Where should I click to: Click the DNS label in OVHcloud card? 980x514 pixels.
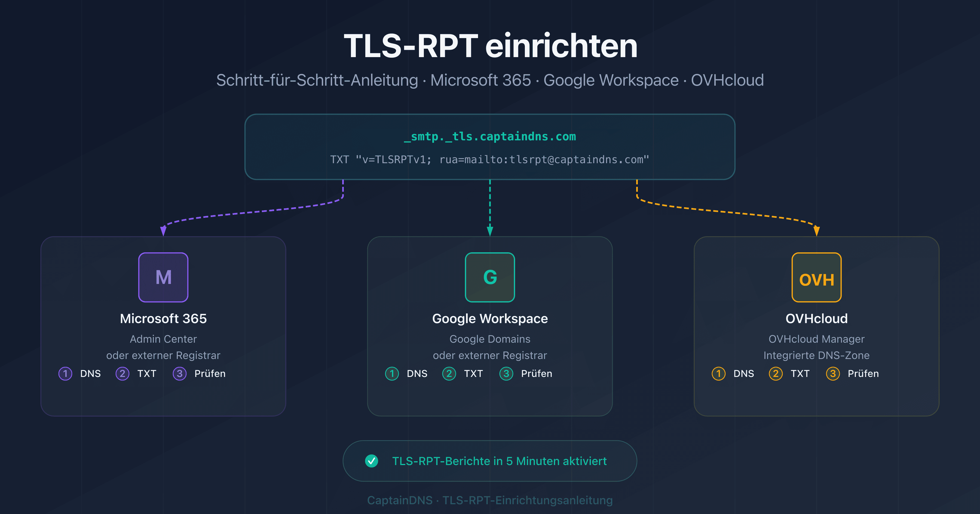pyautogui.click(x=743, y=373)
